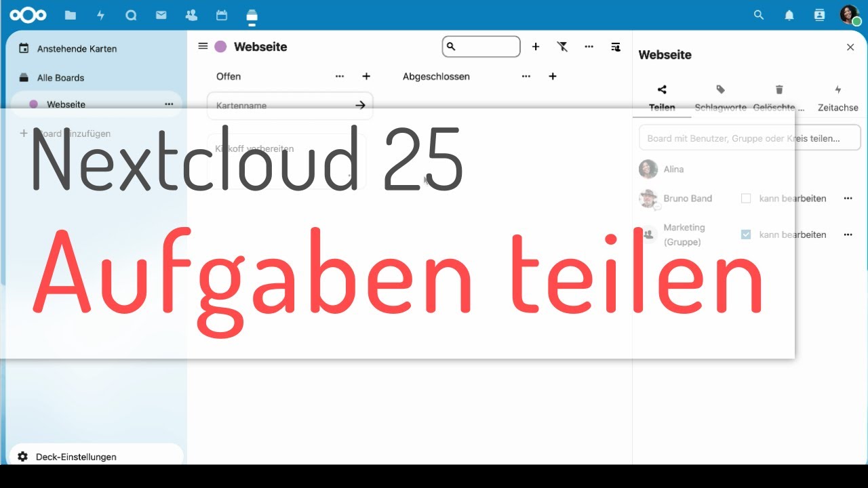
Task: Open Alle Boards in sidebar
Action: pyautogui.click(x=96, y=78)
